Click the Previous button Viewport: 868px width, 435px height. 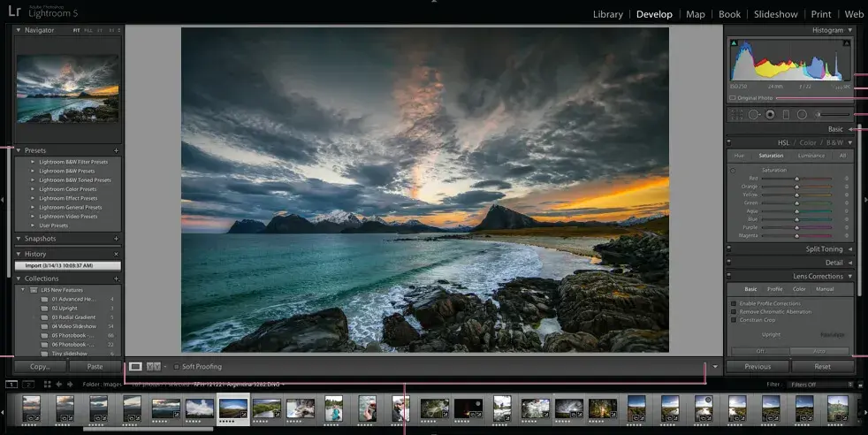758,366
